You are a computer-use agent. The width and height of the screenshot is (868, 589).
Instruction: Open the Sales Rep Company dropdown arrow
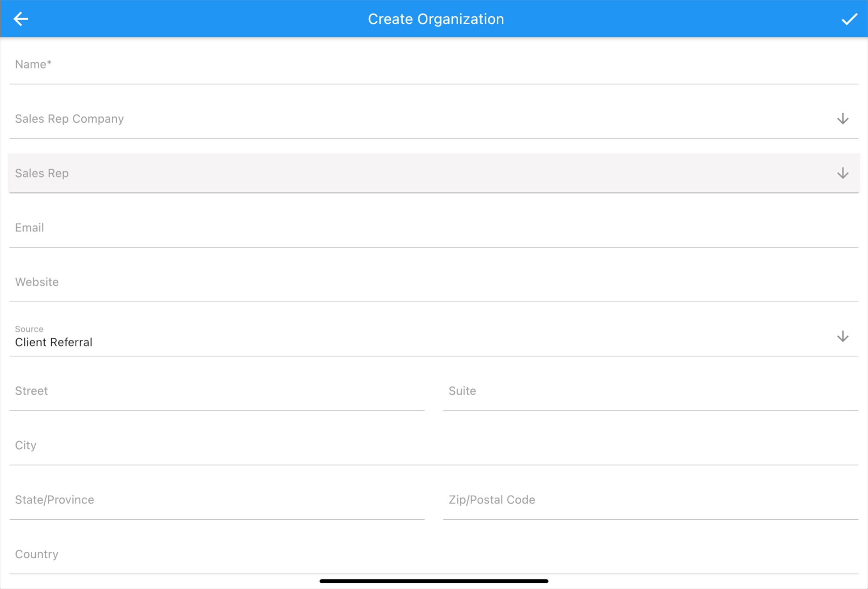(x=843, y=119)
